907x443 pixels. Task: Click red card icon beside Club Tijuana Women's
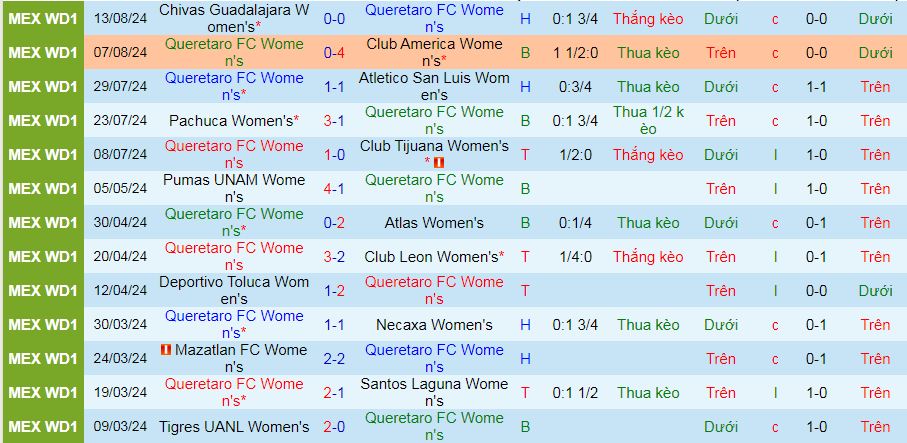tap(439, 164)
